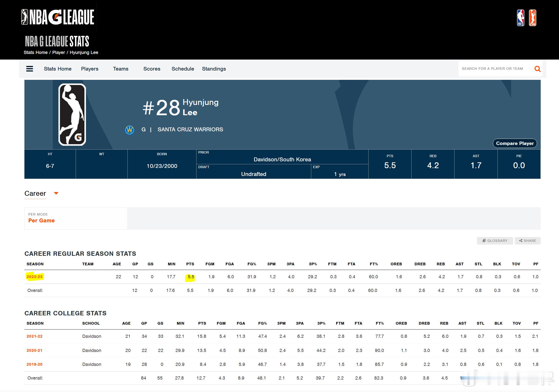Image resolution: width=559 pixels, height=392 pixels.
Task: Sort regular season table by PTS column
Action: 190,264
